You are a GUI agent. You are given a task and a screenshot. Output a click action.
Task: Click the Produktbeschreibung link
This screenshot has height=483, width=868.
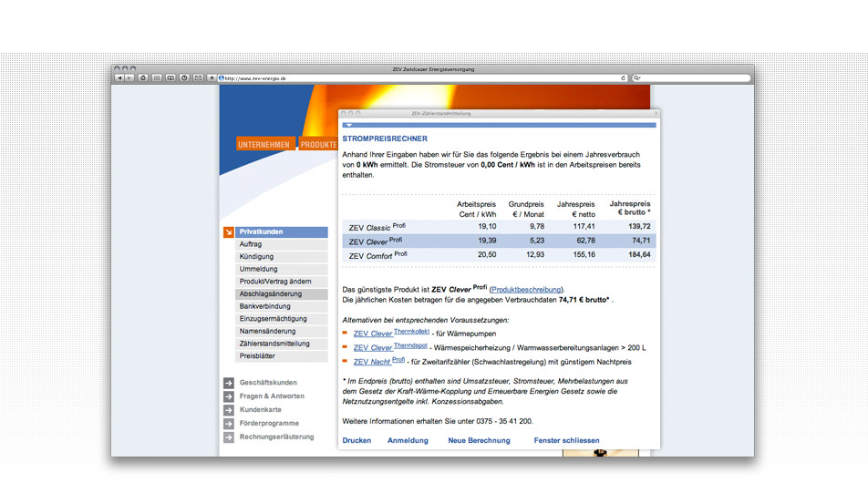(526, 289)
